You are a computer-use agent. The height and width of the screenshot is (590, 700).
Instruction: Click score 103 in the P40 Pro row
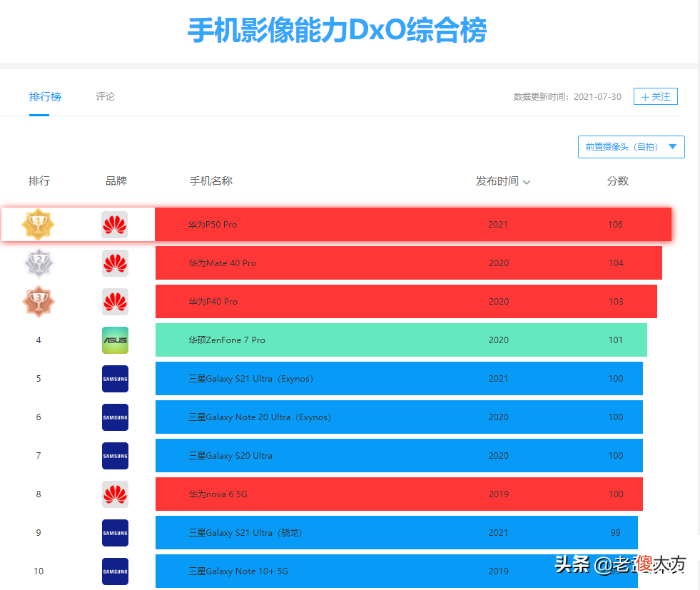click(x=616, y=301)
